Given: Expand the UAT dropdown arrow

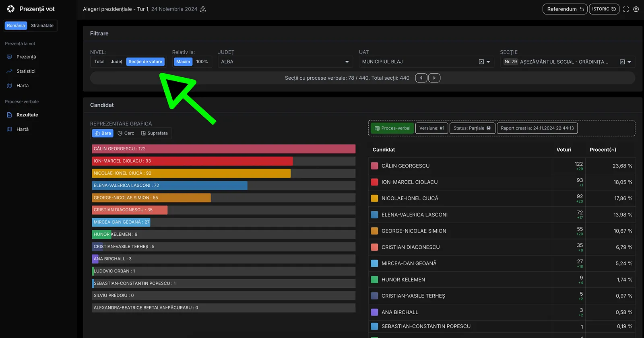Looking at the screenshot, I should pos(488,62).
